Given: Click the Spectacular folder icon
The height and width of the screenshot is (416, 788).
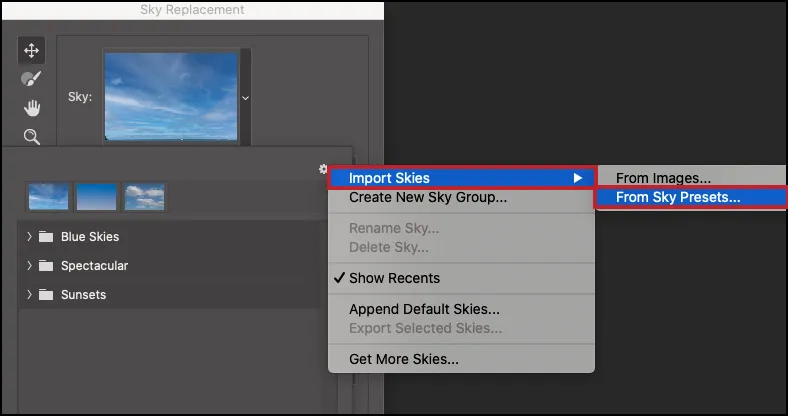Looking at the screenshot, I should 45,266.
